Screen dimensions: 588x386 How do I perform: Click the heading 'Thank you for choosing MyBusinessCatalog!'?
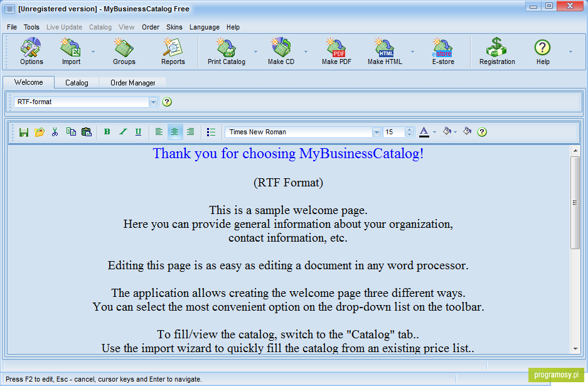tap(288, 153)
